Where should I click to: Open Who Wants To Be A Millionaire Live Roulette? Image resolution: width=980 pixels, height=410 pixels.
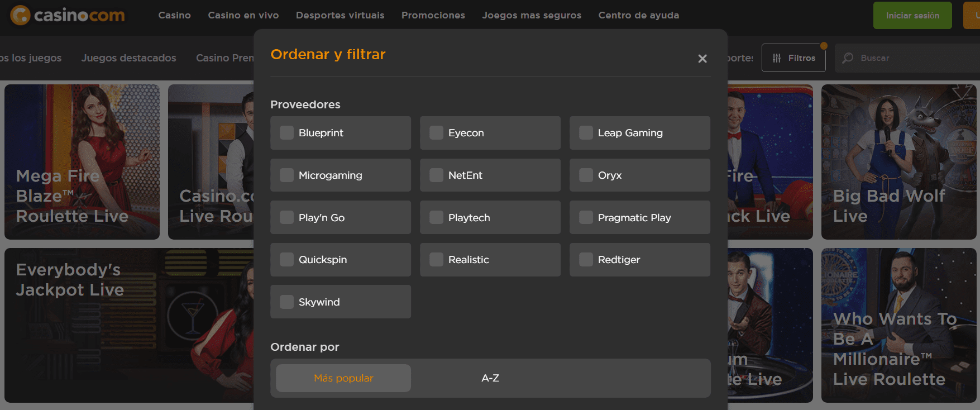coord(898,325)
